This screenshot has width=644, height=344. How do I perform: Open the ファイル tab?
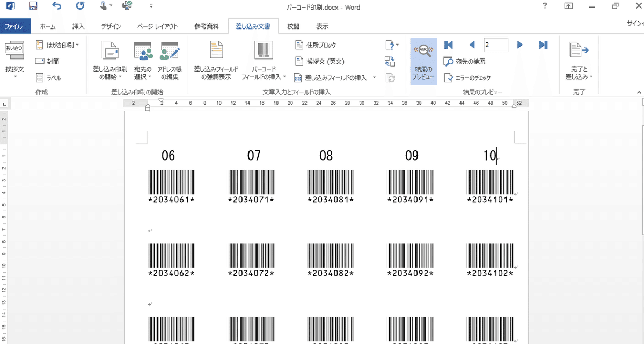click(16, 26)
